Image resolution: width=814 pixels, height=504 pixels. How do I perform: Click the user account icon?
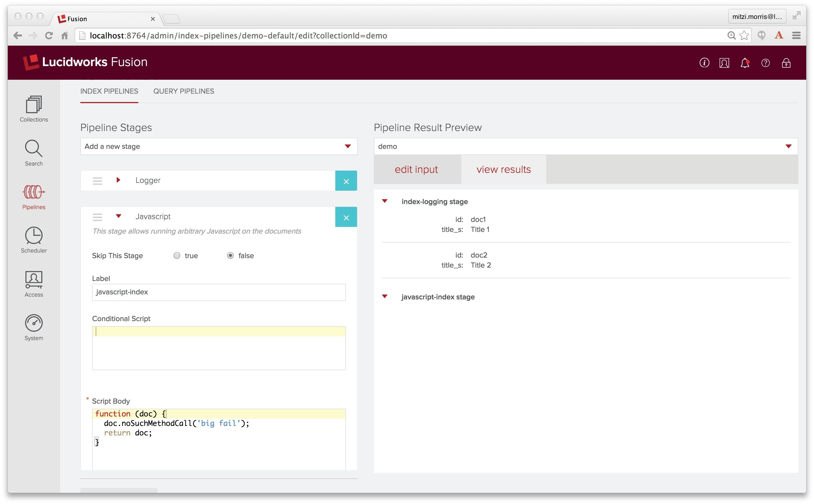[x=724, y=63]
